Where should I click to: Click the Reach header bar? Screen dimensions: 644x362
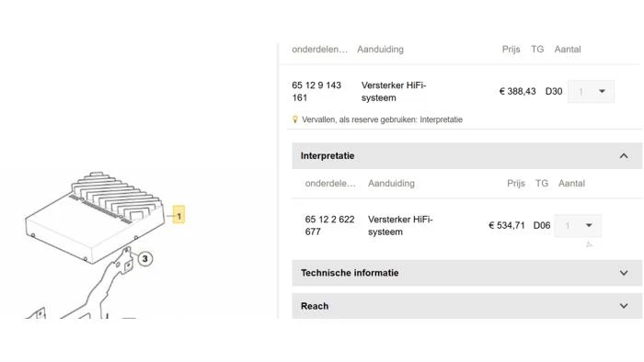point(466,306)
